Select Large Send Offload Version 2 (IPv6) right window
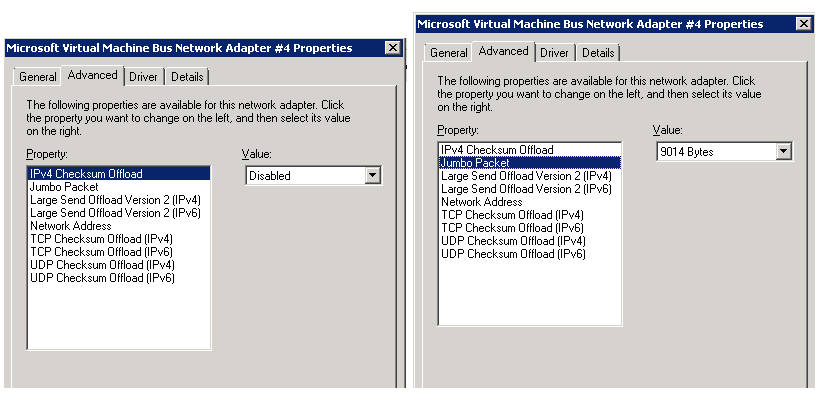The image size is (818, 395). click(x=530, y=188)
